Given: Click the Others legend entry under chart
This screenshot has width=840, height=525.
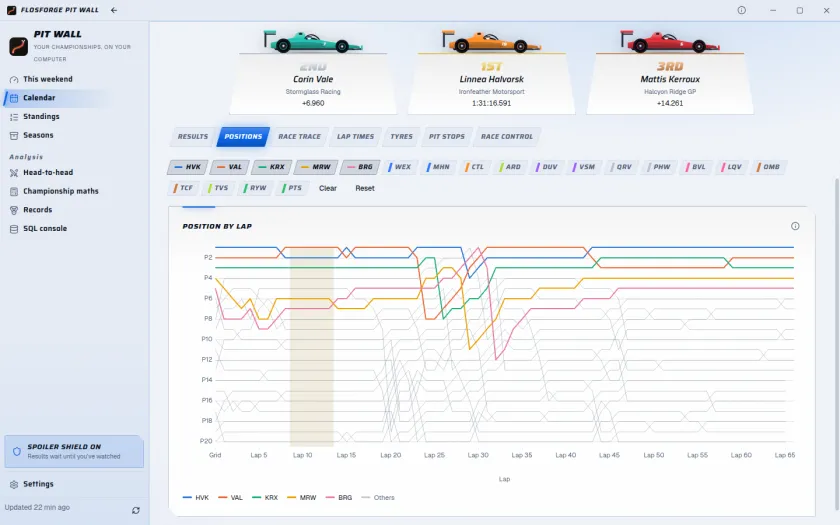Looking at the screenshot, I should coord(378,498).
